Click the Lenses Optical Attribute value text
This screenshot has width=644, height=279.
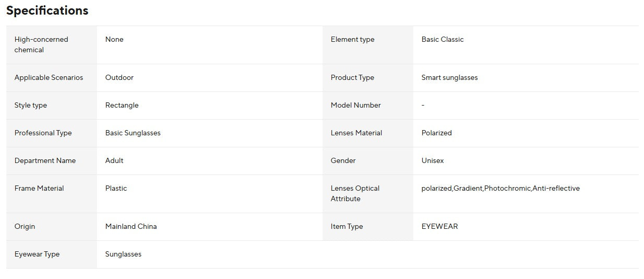point(500,188)
